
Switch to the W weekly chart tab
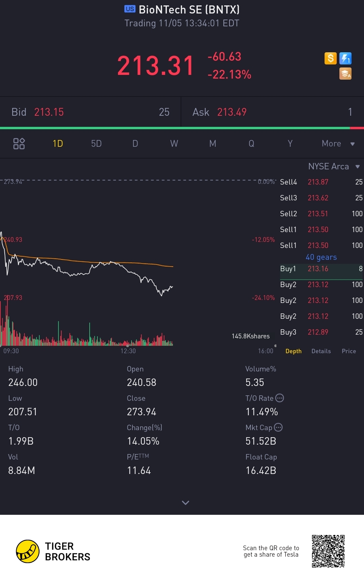click(x=174, y=144)
